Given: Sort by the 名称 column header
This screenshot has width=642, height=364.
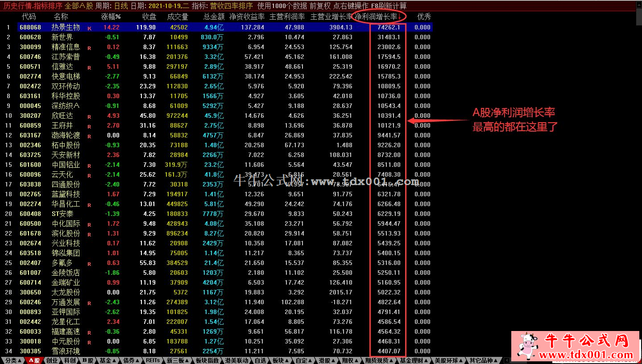Looking at the screenshot, I should tap(61, 17).
